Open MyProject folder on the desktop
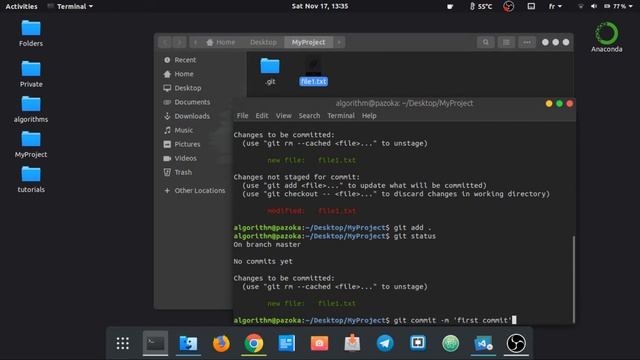 point(31,144)
